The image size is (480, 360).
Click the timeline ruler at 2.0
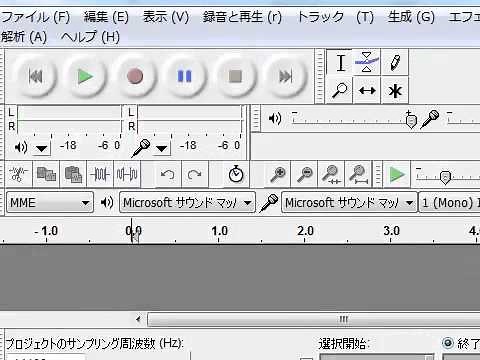[x=305, y=231]
